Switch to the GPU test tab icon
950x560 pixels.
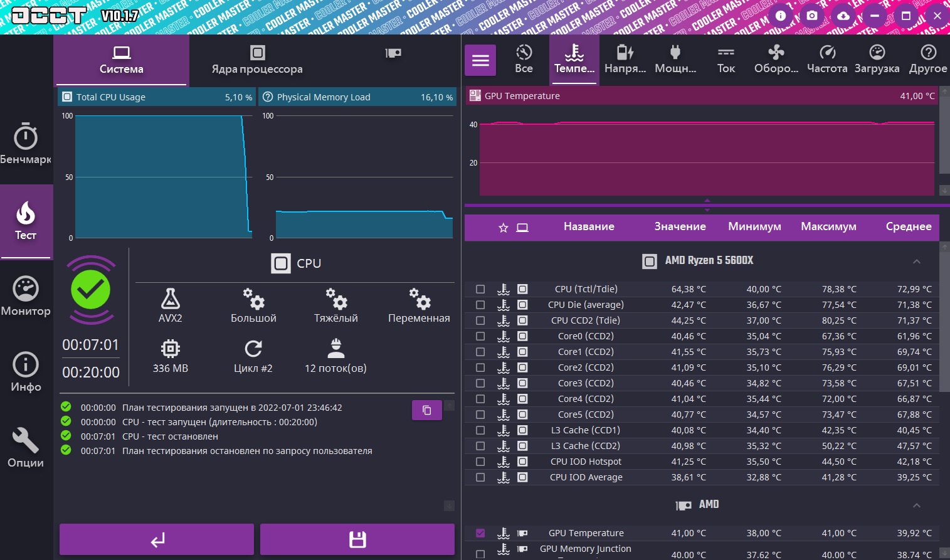pos(393,53)
